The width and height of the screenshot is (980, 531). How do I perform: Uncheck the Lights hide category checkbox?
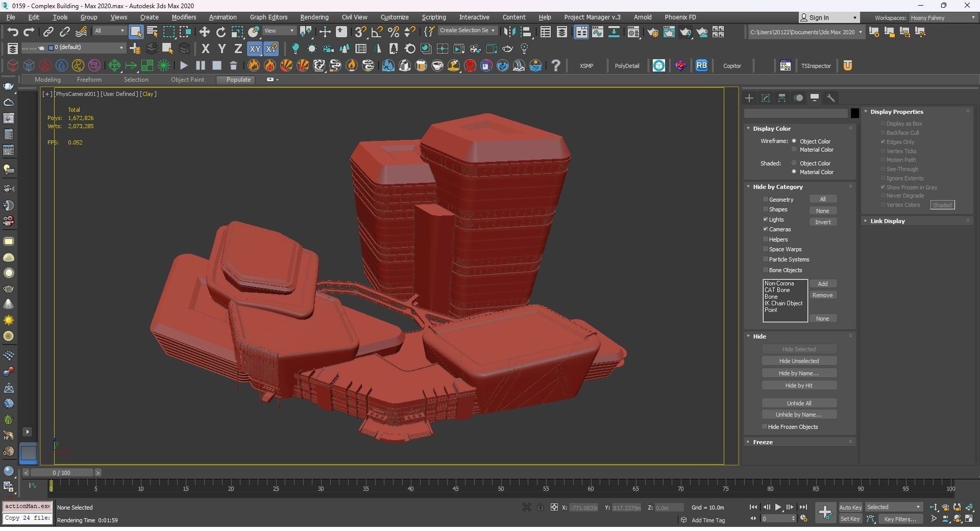click(765, 220)
